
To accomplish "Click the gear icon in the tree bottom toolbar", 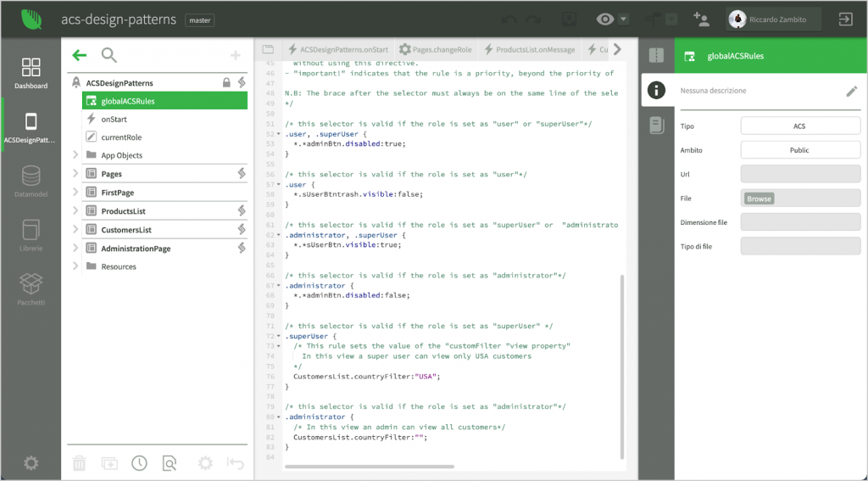I will [205, 462].
